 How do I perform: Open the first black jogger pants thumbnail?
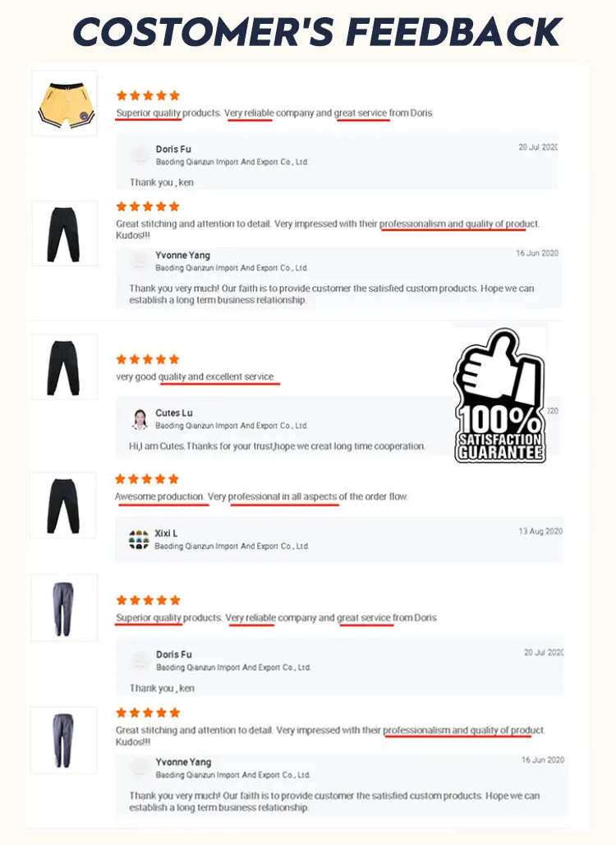[x=65, y=233]
